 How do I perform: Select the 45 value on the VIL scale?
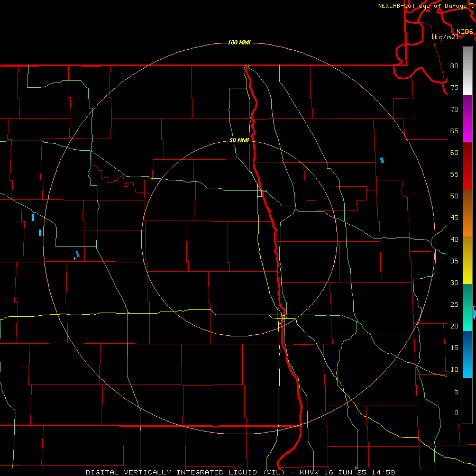coord(454,218)
